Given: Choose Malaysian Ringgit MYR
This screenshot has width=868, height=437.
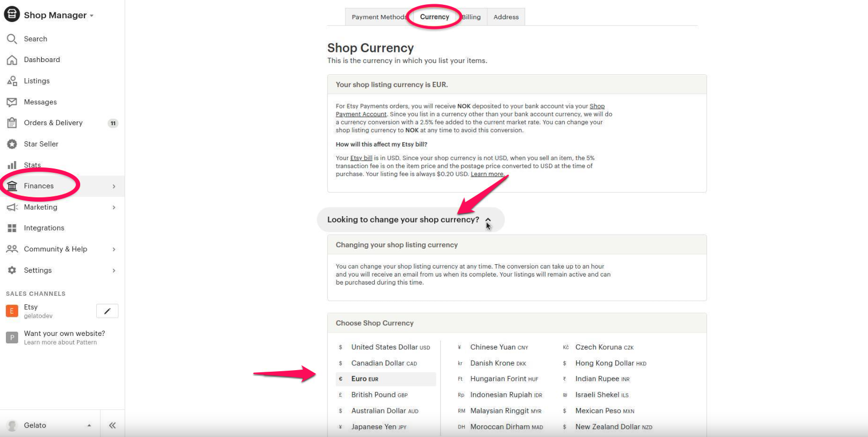Looking at the screenshot, I should [x=505, y=411].
